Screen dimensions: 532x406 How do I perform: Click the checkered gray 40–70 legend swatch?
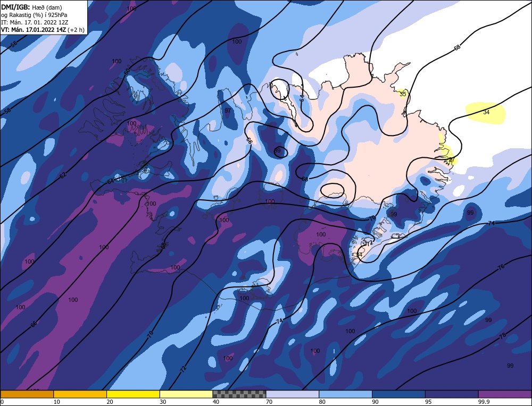[x=239, y=394]
